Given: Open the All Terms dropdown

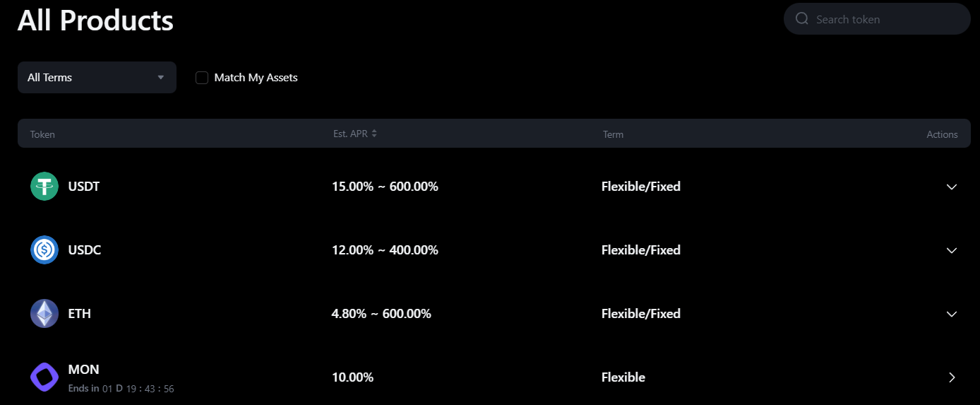Looking at the screenshot, I should [x=97, y=78].
